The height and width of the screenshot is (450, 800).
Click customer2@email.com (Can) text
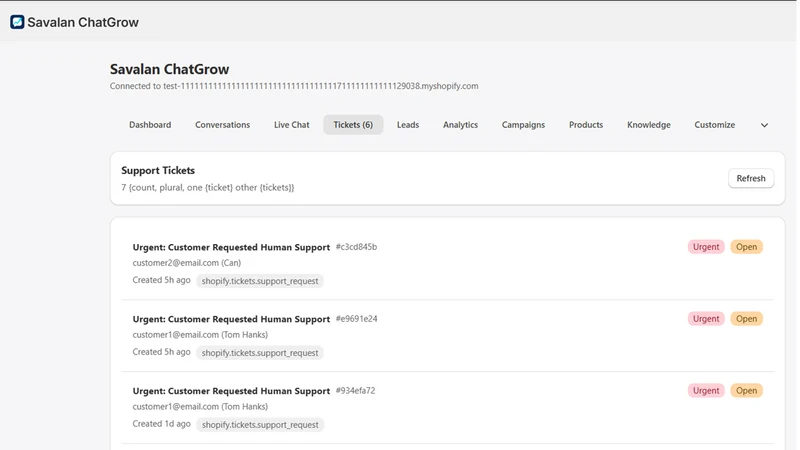[187, 263]
